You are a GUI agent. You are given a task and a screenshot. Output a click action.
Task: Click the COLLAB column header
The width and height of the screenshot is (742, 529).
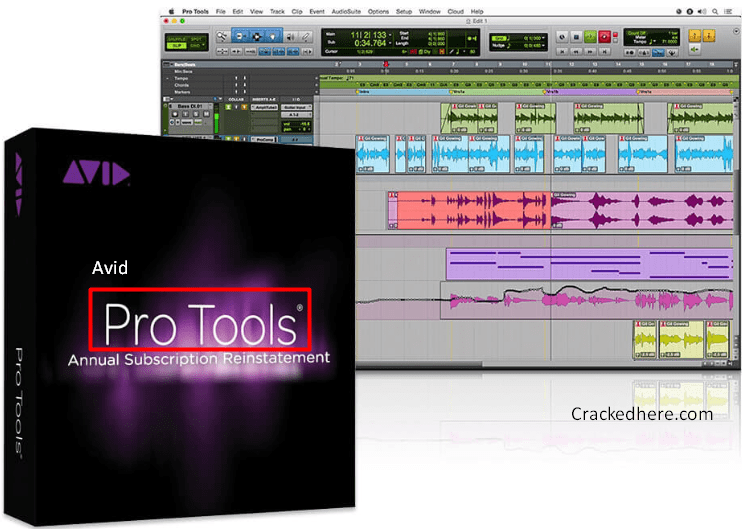point(236,99)
